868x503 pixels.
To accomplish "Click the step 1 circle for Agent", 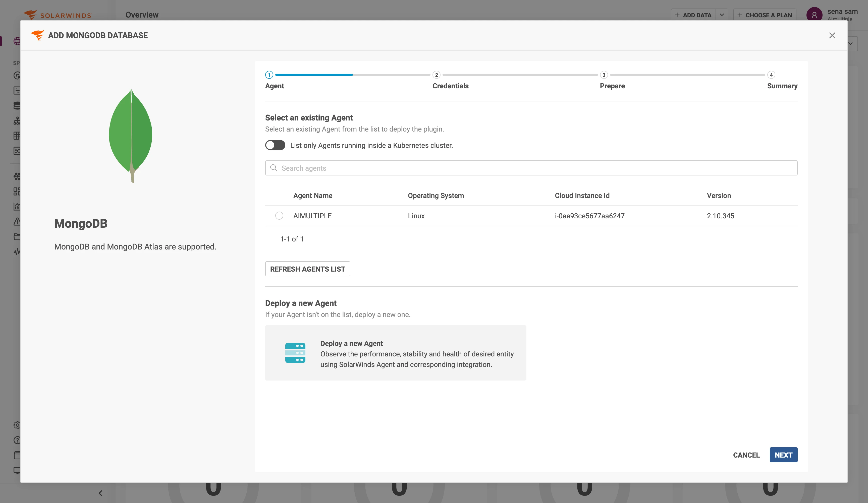I will [x=269, y=75].
